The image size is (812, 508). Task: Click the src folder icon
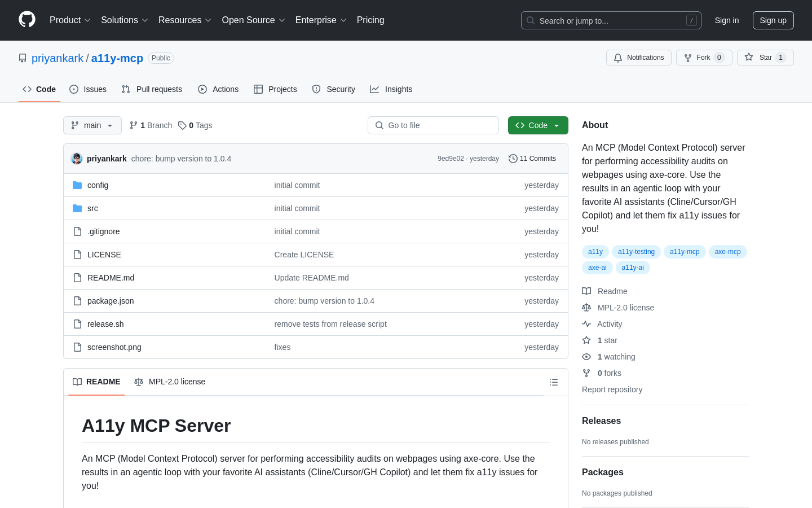point(77,208)
